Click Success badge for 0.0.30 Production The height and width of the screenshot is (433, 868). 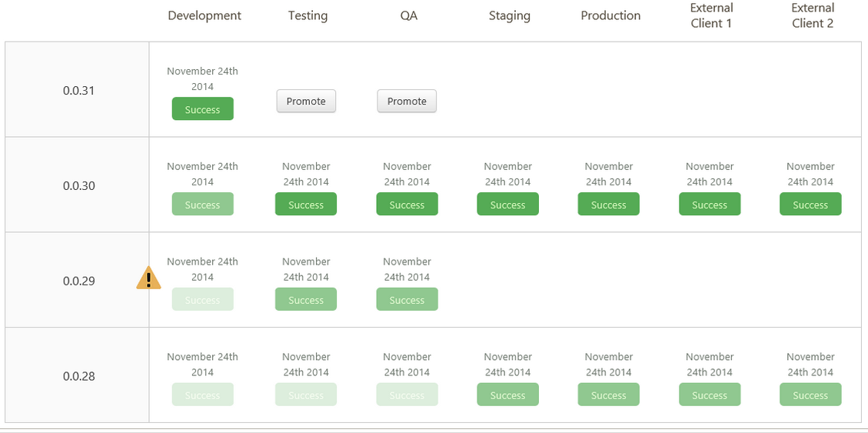click(x=608, y=205)
